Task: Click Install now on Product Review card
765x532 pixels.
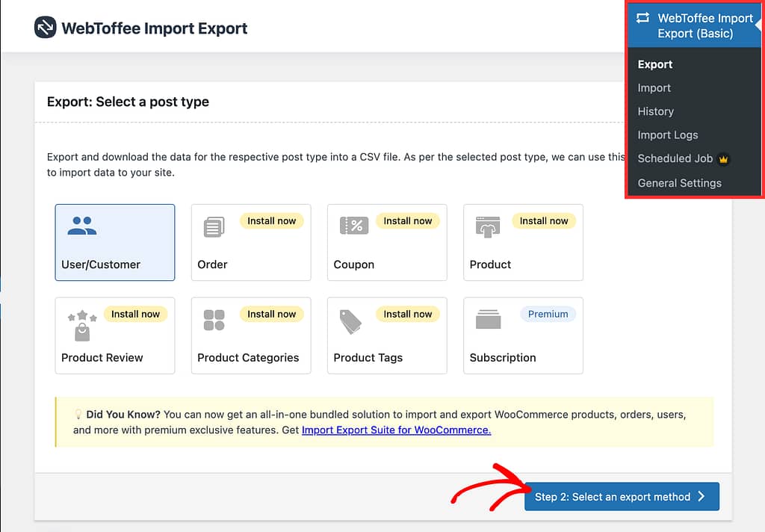Action: click(135, 314)
